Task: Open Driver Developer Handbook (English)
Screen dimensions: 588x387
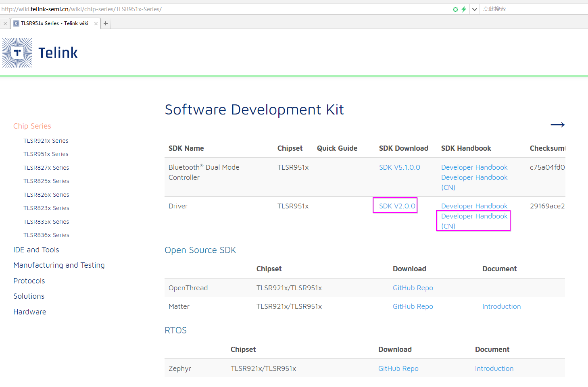Action: tap(474, 206)
